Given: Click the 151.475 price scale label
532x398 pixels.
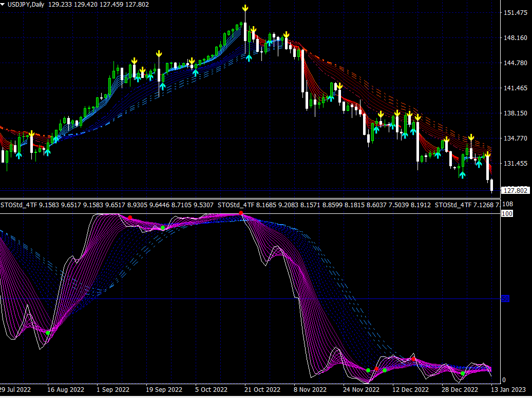Looking at the screenshot, I should point(516,13).
